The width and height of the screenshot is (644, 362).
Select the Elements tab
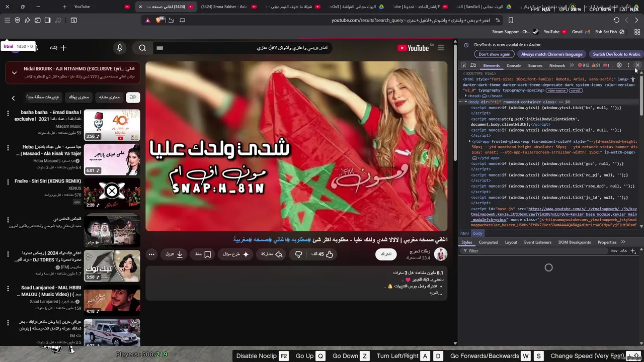pyautogui.click(x=491, y=66)
